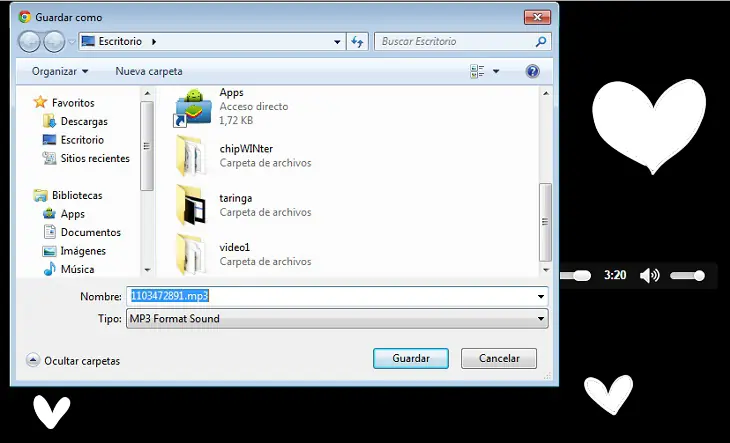Viewport: 730px width, 443px height.
Task: Click the player progress slider knob
Action: pos(581,276)
